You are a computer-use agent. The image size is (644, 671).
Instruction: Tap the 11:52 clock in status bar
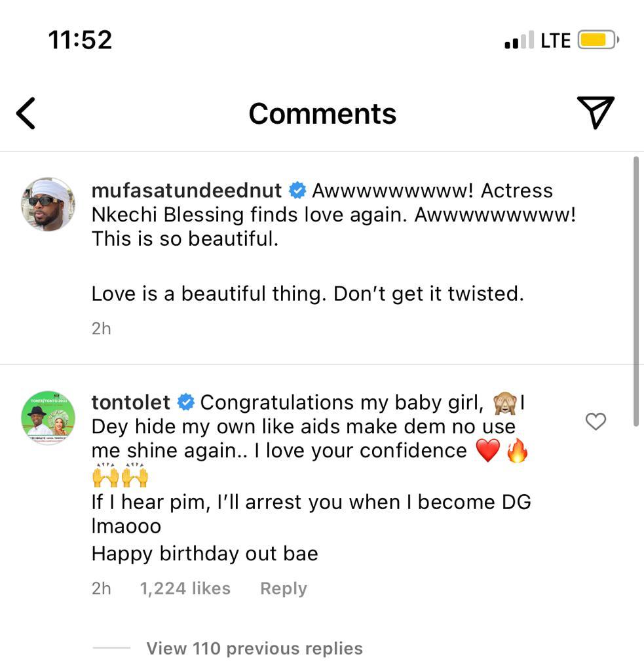pos(80,40)
